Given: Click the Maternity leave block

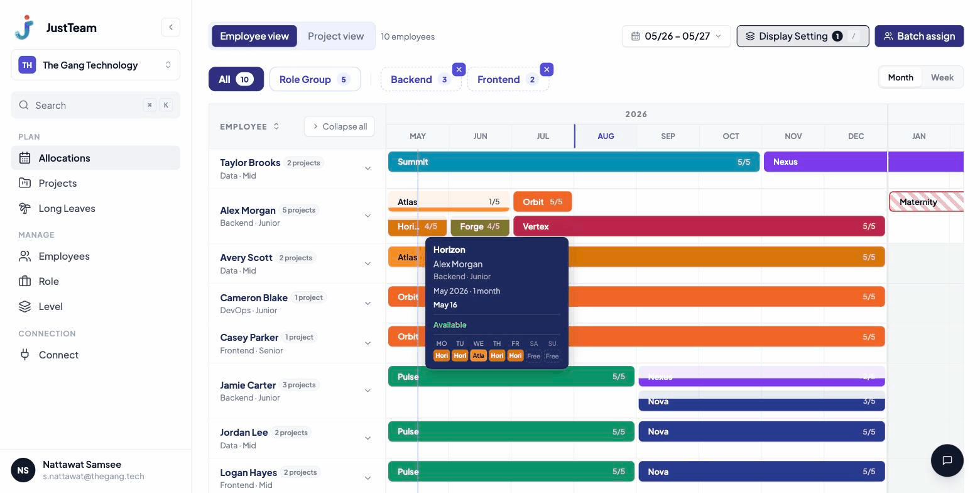Looking at the screenshot, I should click(927, 202).
